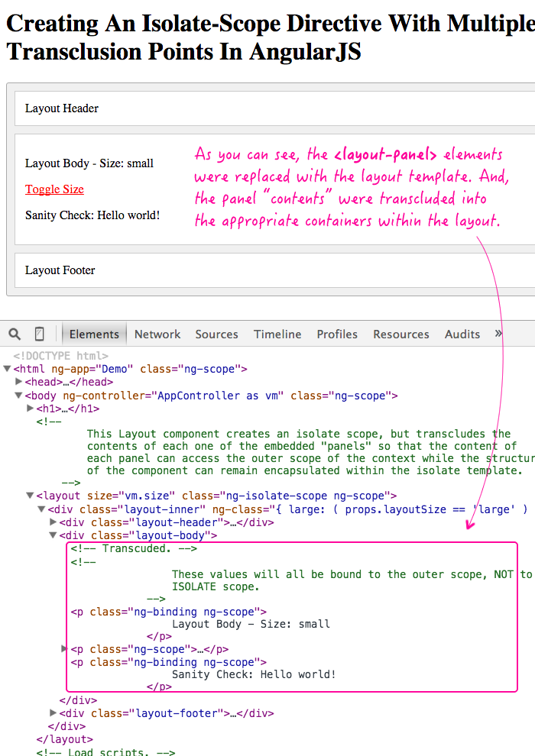Select the "Load scripts." comment line
The image size is (535, 756).
click(x=105, y=751)
